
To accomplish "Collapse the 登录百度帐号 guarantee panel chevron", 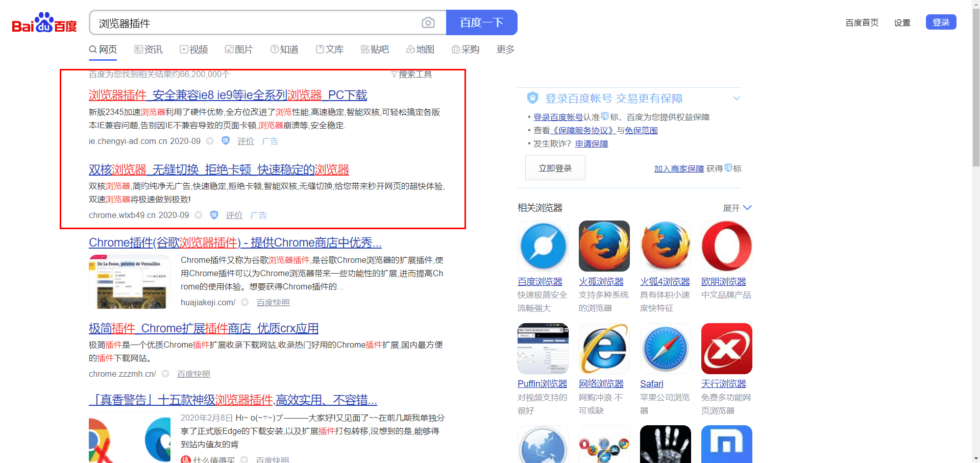I will 737,98.
